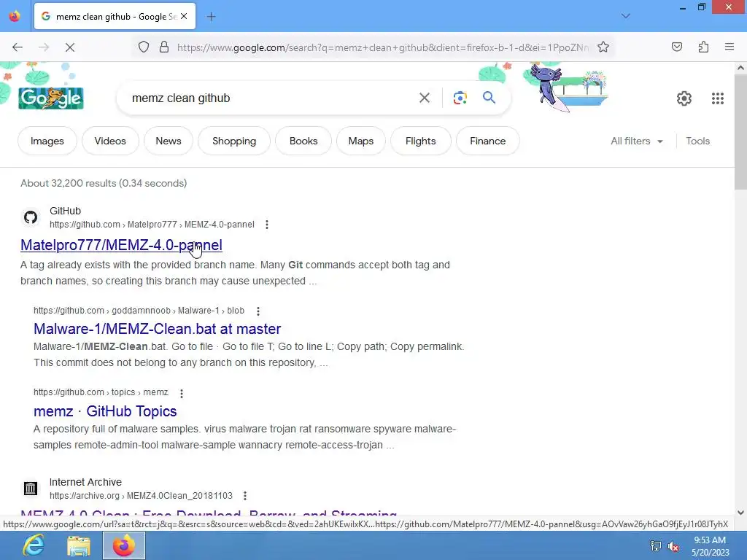The height and width of the screenshot is (560, 747).
Task: Filter results by Images
Action: (x=47, y=141)
